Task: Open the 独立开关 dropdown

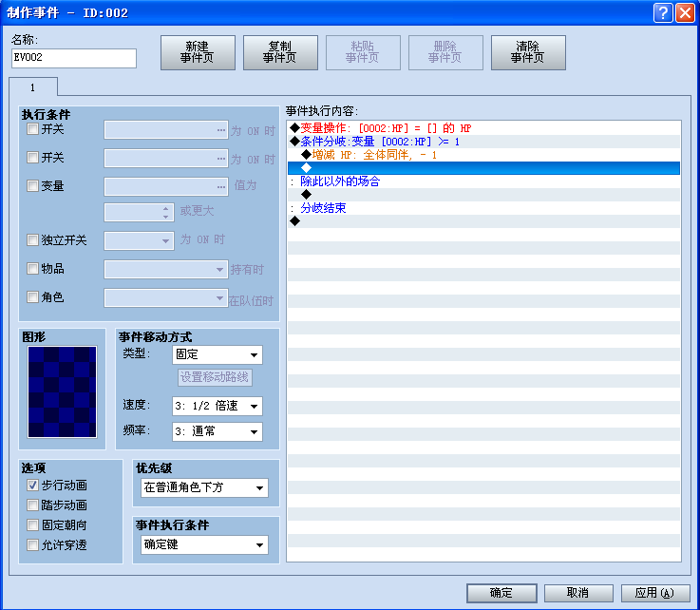Action: tap(139, 240)
